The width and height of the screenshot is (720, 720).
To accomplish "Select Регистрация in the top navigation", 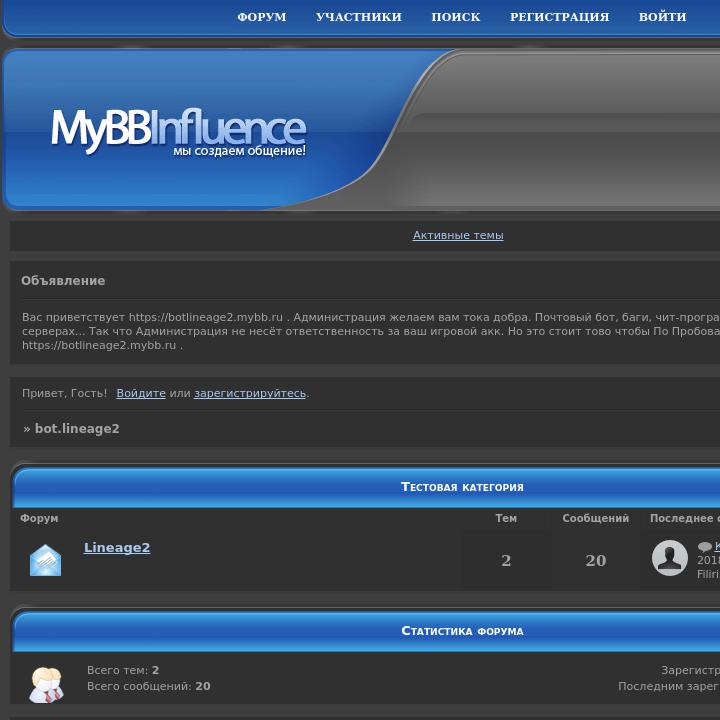I will pyautogui.click(x=559, y=17).
